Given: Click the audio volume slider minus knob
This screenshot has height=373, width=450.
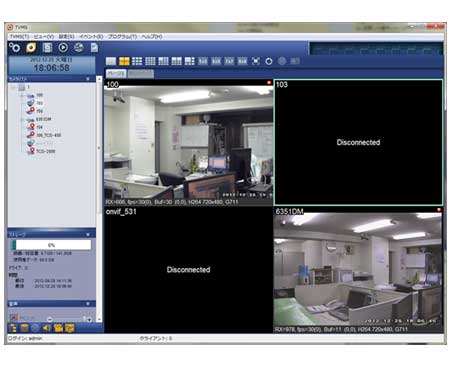Looking at the screenshot, I should 49,319.
